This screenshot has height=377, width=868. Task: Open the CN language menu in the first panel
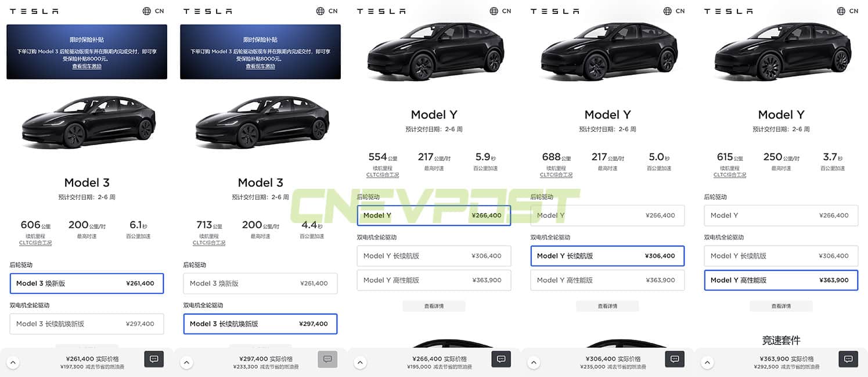click(153, 10)
